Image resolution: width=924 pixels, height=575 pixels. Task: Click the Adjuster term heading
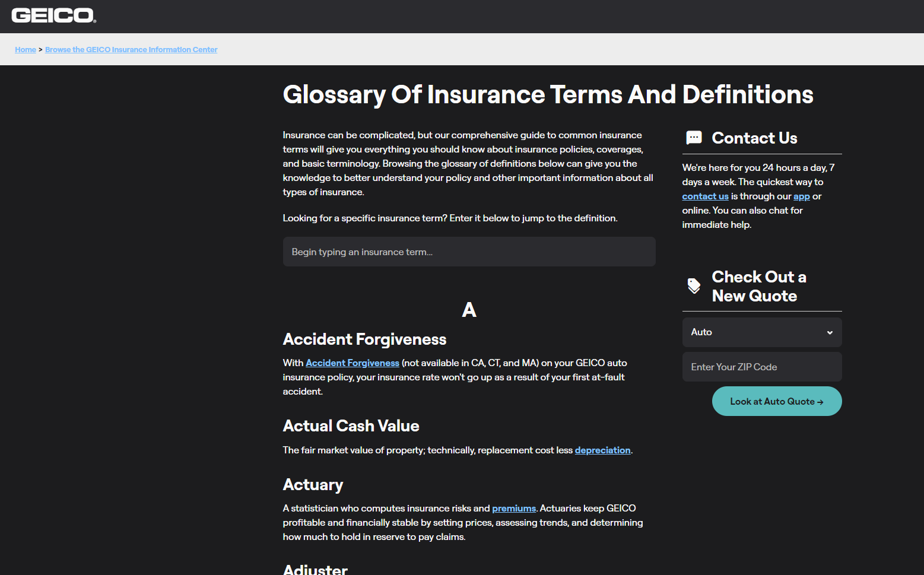coord(315,569)
